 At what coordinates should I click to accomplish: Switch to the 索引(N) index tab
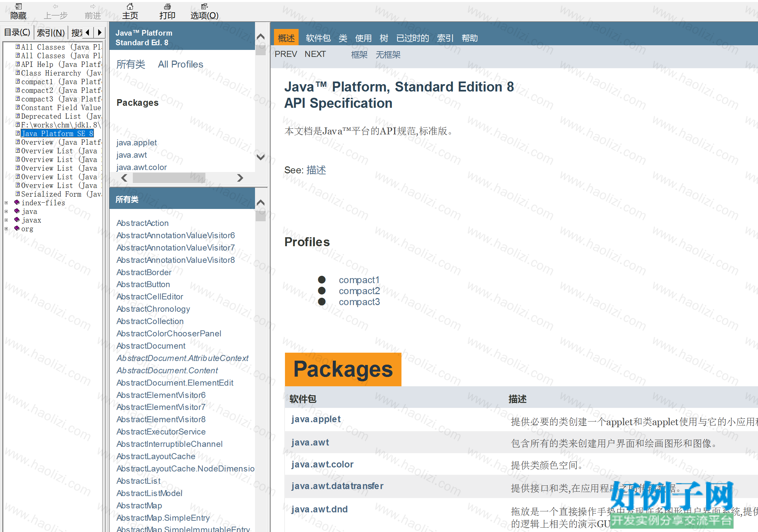pos(51,33)
